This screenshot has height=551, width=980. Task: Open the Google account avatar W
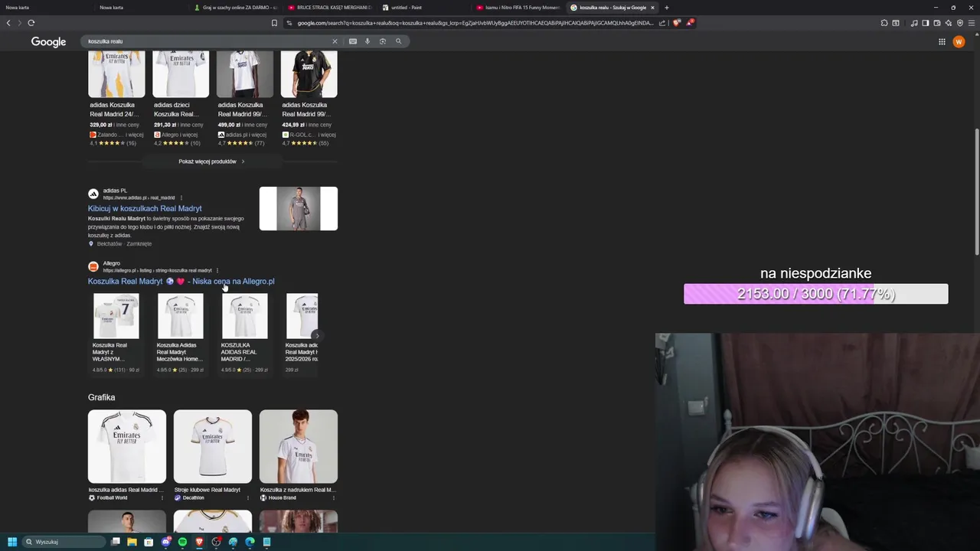(959, 42)
